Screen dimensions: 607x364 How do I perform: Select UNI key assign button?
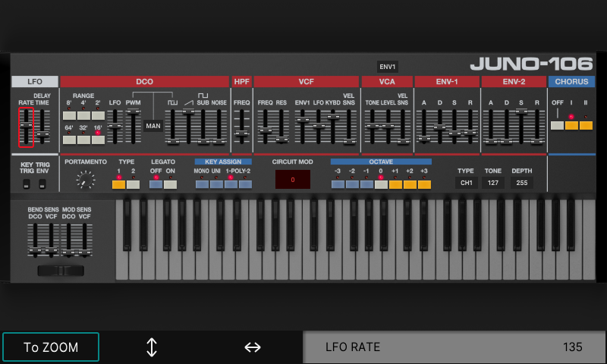coord(216,184)
